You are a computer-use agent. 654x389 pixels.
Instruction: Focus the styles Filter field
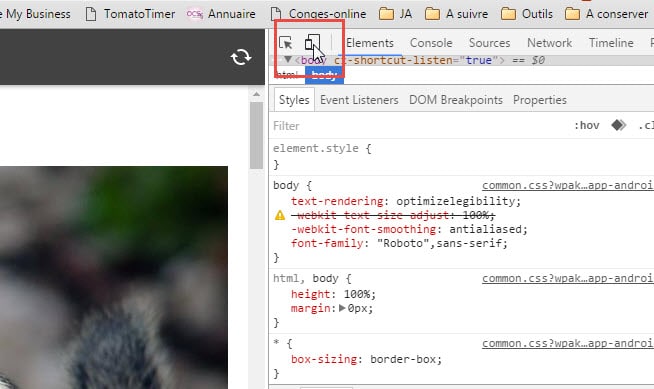(x=417, y=126)
